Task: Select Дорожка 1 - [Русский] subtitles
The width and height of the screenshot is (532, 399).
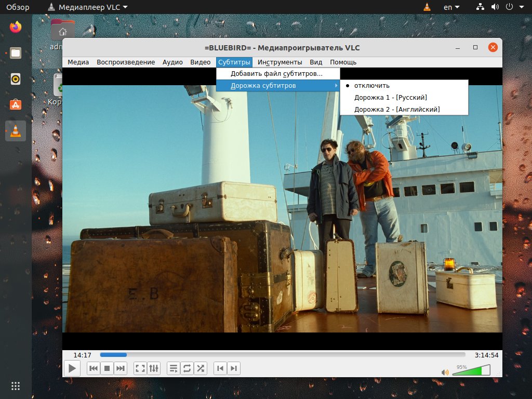Action: click(404, 97)
